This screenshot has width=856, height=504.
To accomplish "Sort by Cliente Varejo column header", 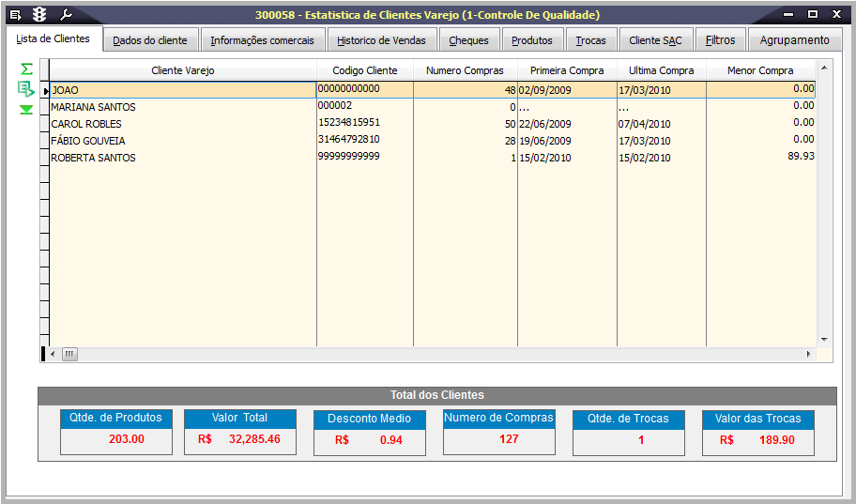I will coord(183,70).
